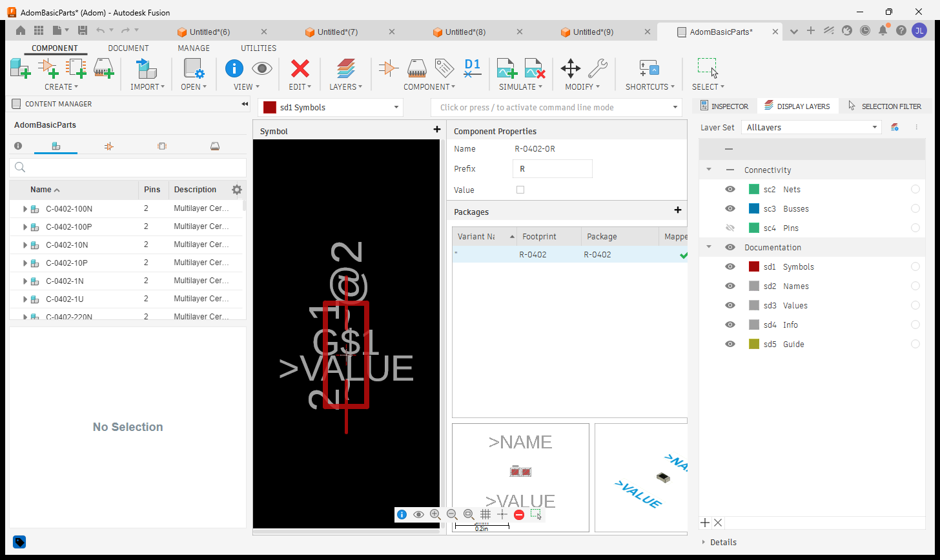Click the D1 Prefix icon in COMPONENT group

(x=473, y=68)
